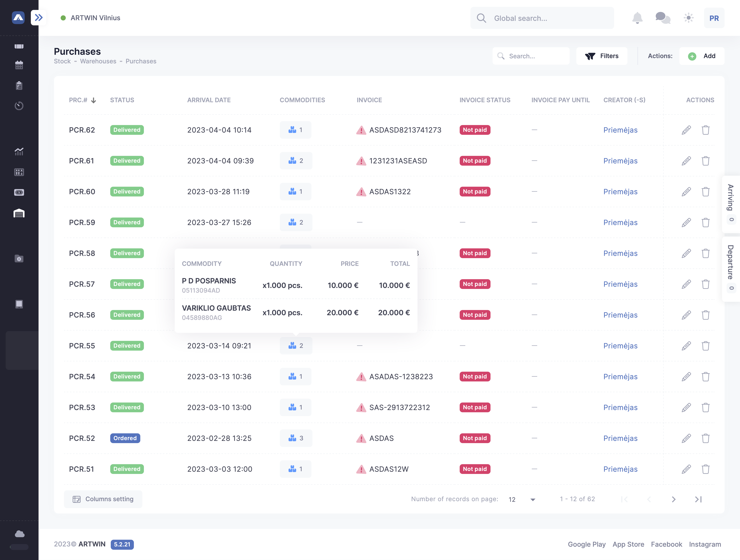Go to Stock breadcrumb
The width and height of the screenshot is (740, 560).
click(x=62, y=61)
